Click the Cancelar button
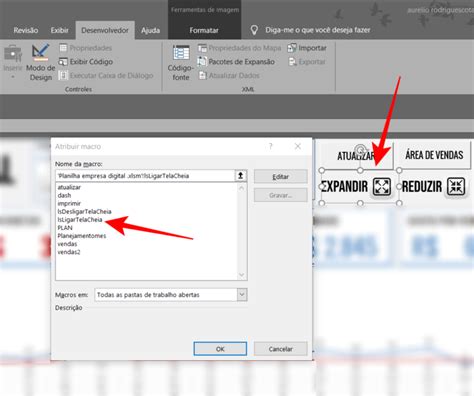The width and height of the screenshot is (474, 396). point(281,349)
